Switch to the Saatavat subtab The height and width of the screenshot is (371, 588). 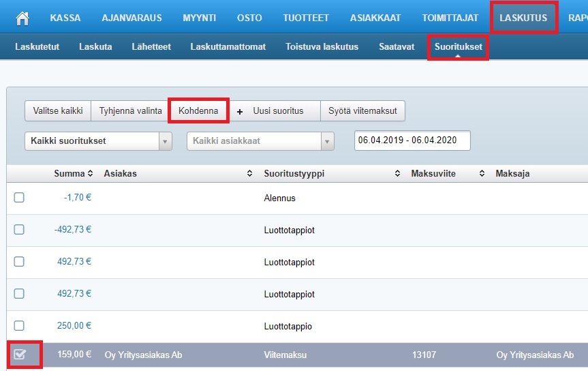(x=397, y=47)
